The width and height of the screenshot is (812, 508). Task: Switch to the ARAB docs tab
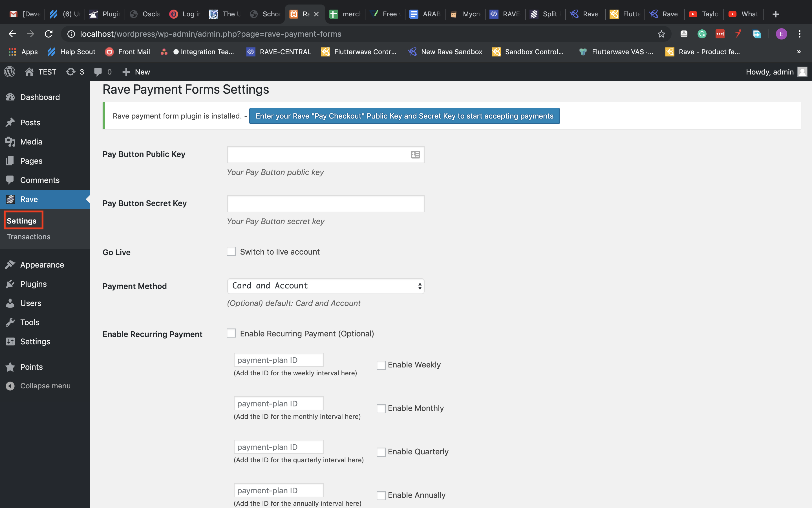pos(425,14)
